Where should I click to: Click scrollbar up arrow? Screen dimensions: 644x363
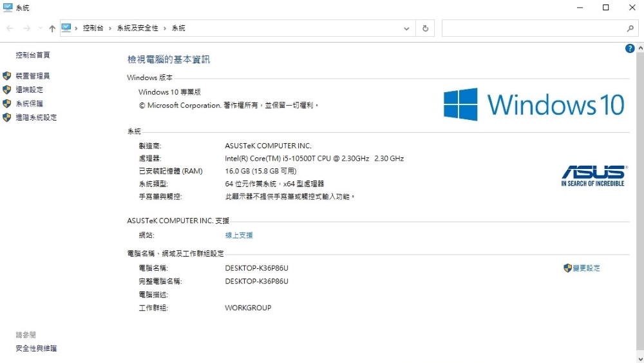pyautogui.click(x=640, y=48)
